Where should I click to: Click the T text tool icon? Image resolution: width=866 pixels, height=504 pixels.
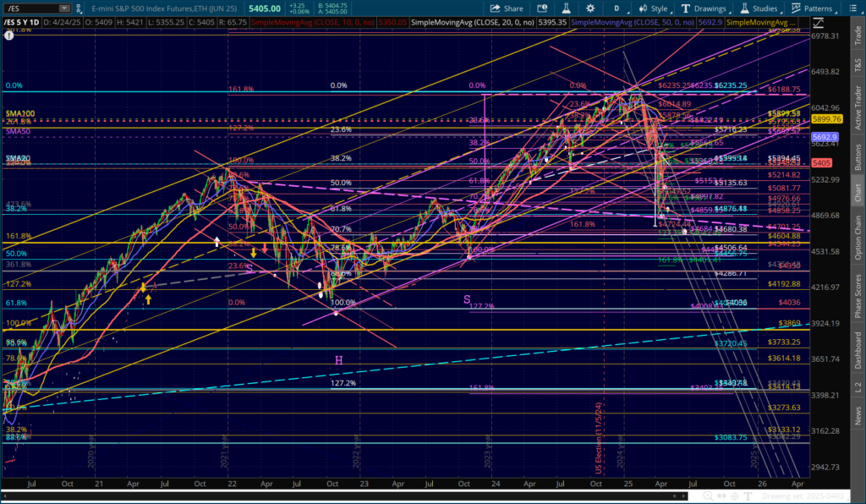click(748, 496)
